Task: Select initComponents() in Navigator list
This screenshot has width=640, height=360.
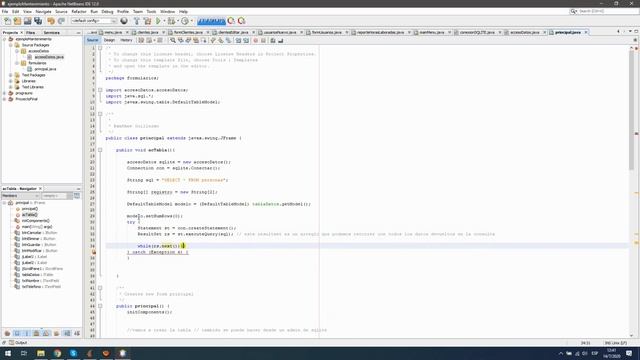Action: coord(36,221)
